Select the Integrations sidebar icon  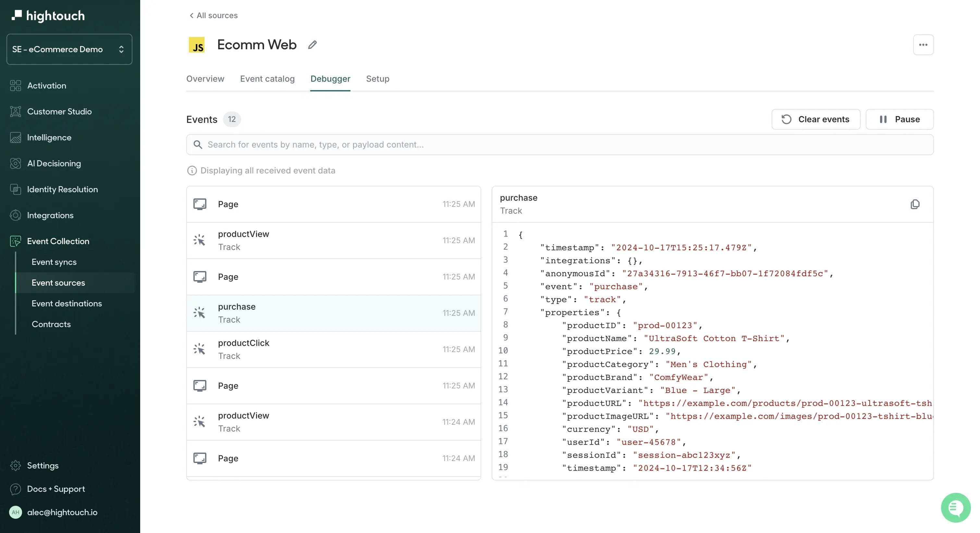tap(15, 215)
